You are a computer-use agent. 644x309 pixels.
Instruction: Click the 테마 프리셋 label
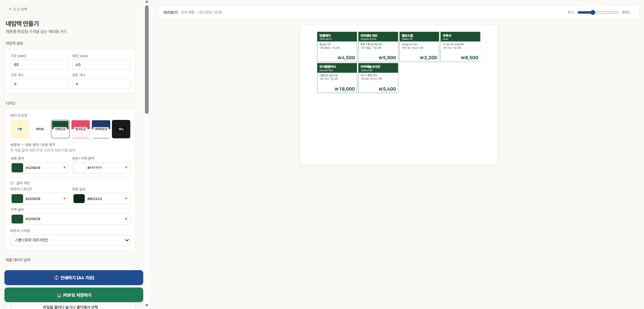pos(19,115)
